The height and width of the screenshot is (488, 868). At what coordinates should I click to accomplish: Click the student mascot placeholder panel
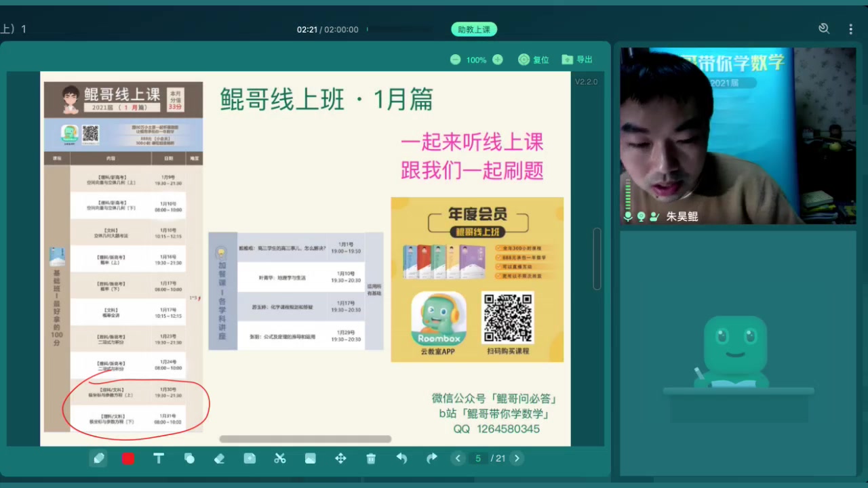[738, 354]
